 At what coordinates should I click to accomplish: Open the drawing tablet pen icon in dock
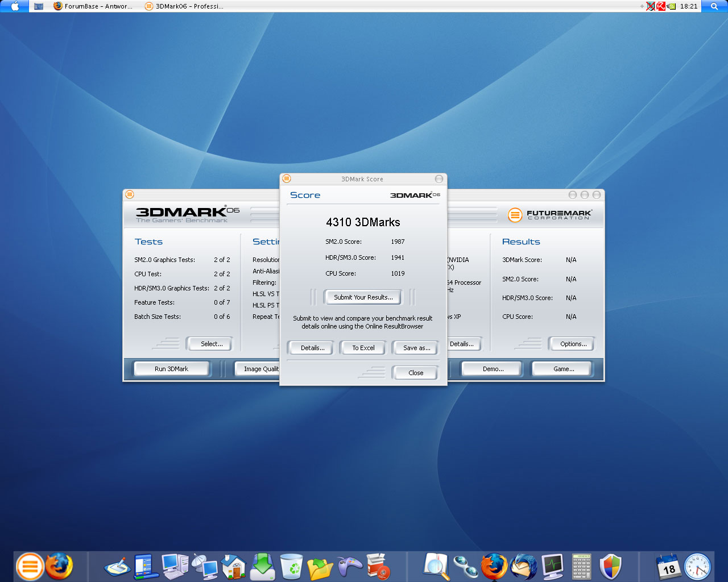click(118, 567)
